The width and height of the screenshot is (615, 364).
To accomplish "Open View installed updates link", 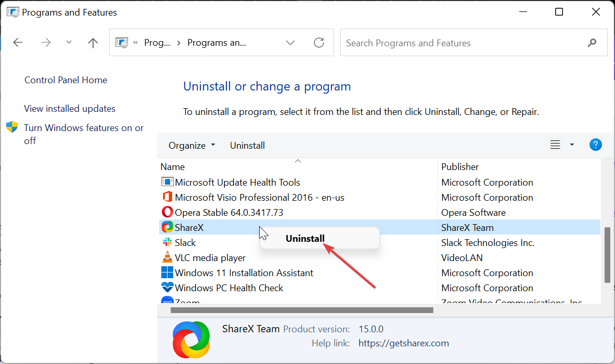I will tap(70, 109).
